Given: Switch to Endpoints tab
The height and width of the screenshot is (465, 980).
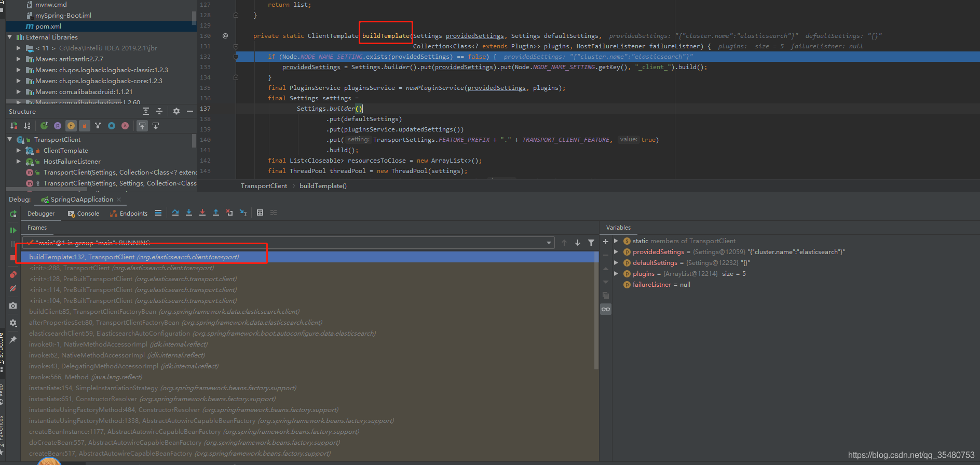Looking at the screenshot, I should [x=129, y=214].
